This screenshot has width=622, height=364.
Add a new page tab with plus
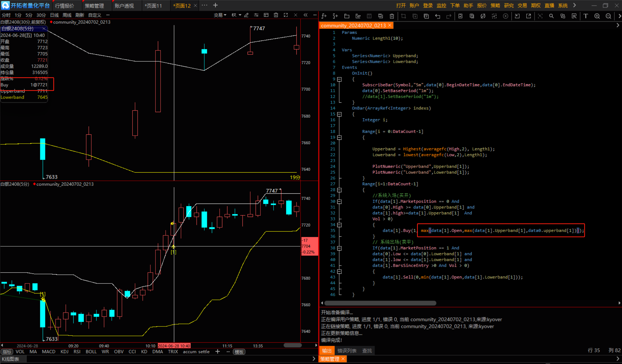coord(215,5)
